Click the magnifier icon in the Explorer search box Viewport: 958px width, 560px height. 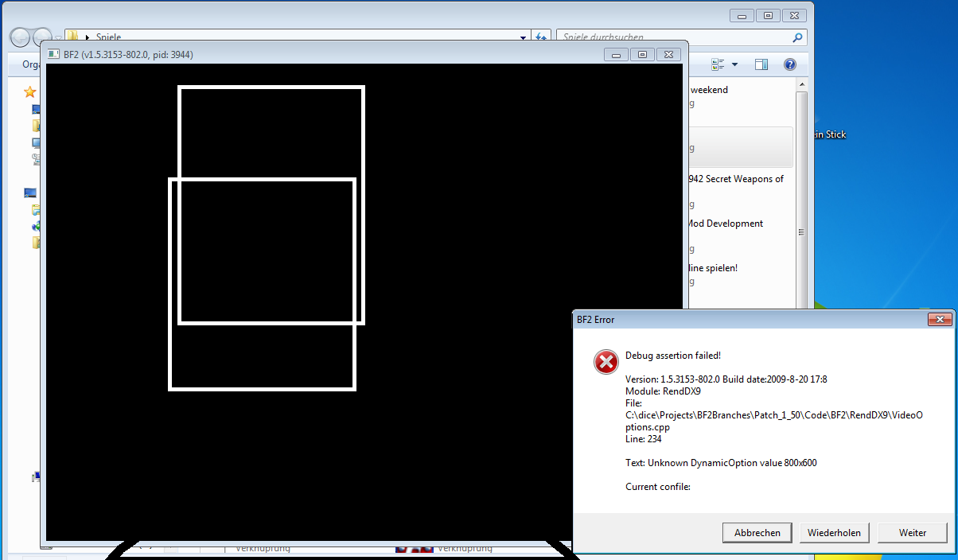point(798,37)
